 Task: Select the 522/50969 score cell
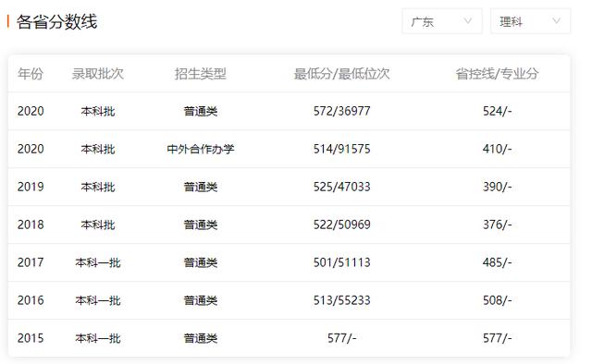(x=341, y=224)
